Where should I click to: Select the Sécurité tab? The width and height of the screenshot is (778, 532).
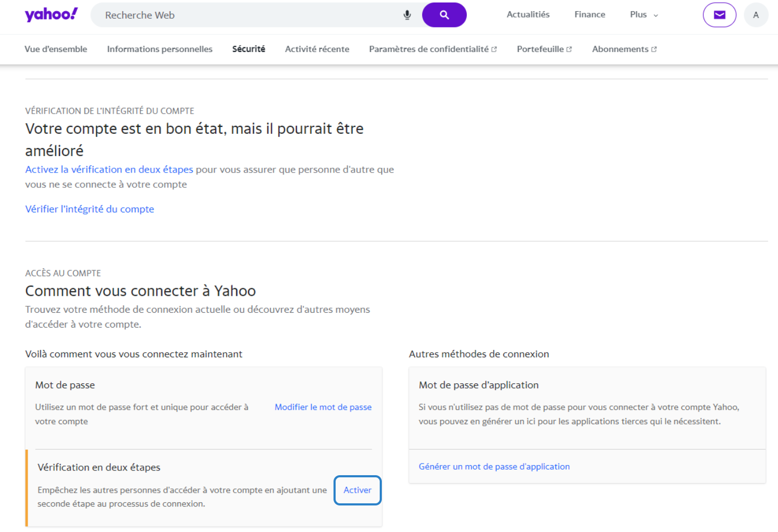pyautogui.click(x=249, y=49)
